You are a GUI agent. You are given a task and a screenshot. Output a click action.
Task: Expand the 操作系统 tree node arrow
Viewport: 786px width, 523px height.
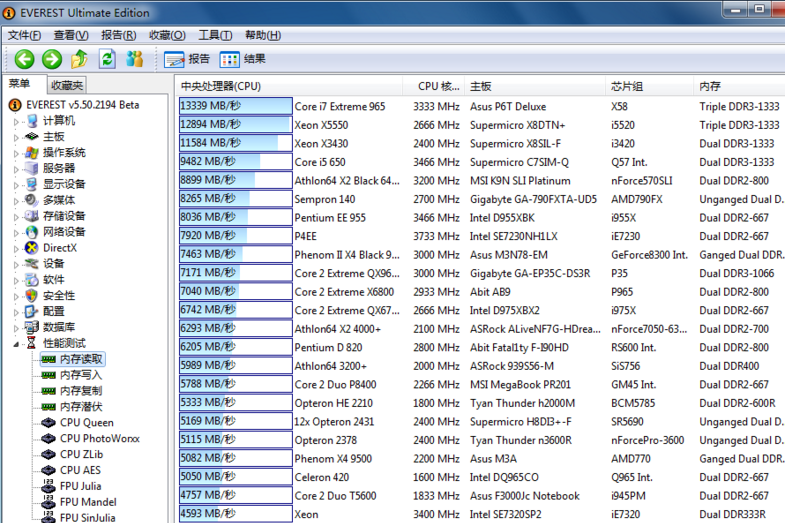tap(17, 153)
